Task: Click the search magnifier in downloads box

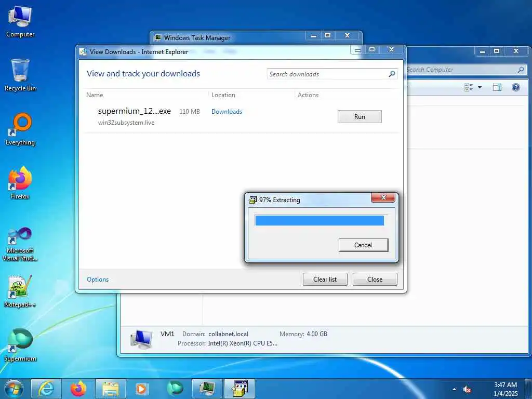Action: point(392,74)
